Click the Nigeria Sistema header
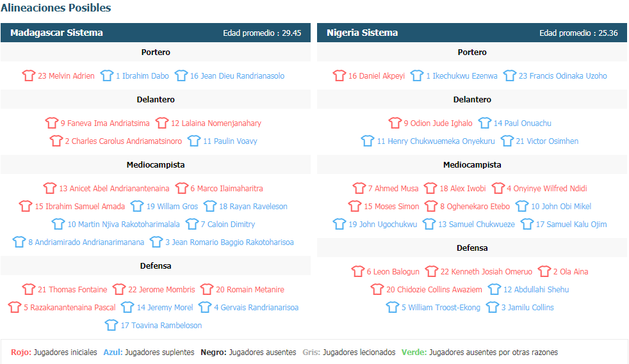The width and height of the screenshot is (629, 364). [x=362, y=33]
